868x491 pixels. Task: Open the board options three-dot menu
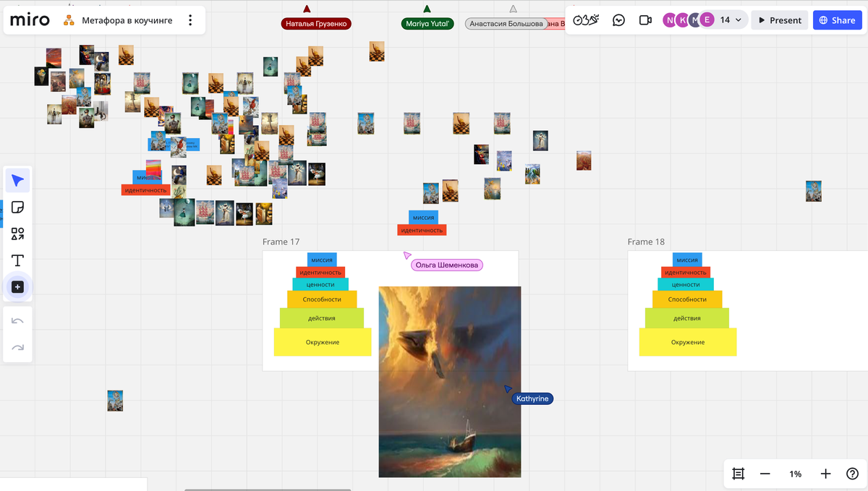coord(190,20)
